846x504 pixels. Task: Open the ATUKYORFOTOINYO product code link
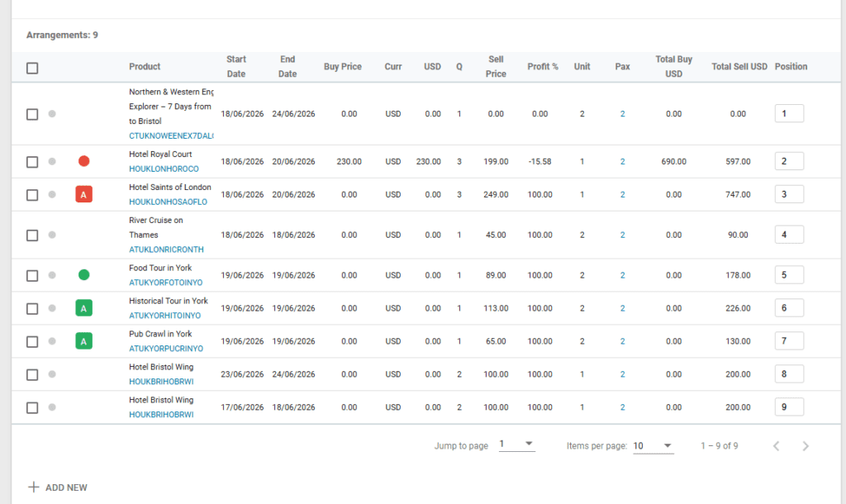click(165, 283)
